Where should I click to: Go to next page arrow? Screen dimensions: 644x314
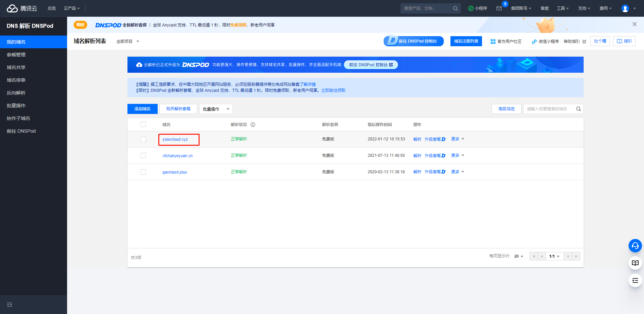(x=568, y=256)
